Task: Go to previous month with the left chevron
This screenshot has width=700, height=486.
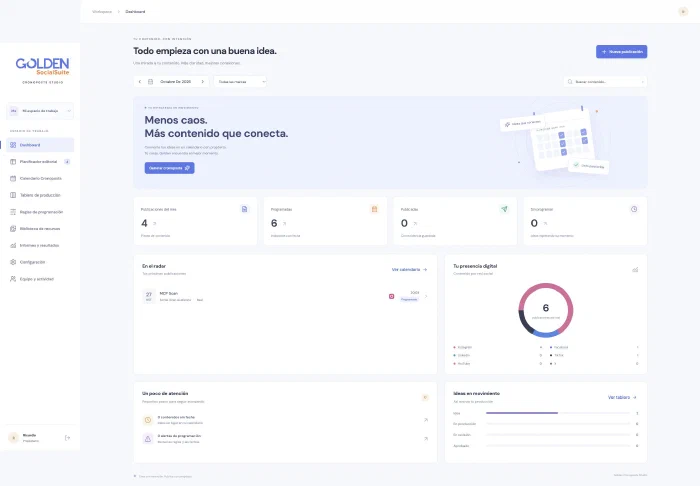Action: pyautogui.click(x=140, y=82)
